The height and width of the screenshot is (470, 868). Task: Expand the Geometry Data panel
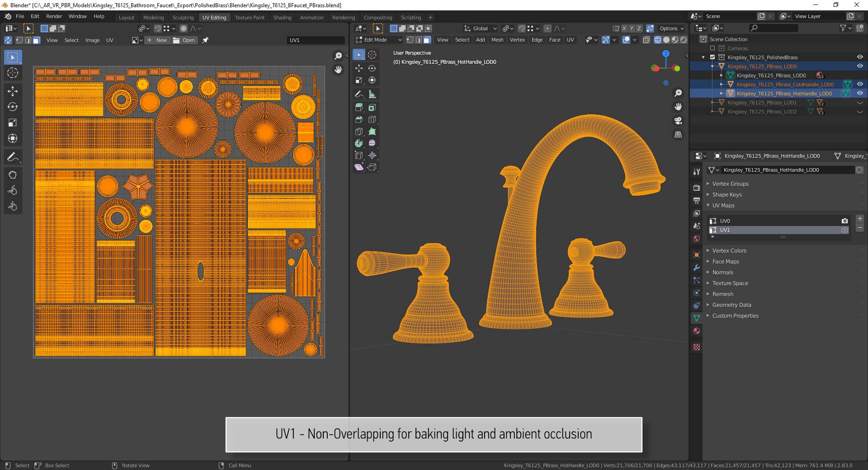coord(731,305)
